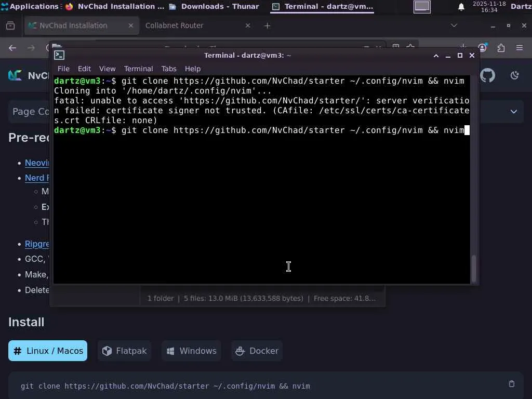The height and width of the screenshot is (399, 532).
Task: Select the Windows install tab
Action: coord(191,351)
